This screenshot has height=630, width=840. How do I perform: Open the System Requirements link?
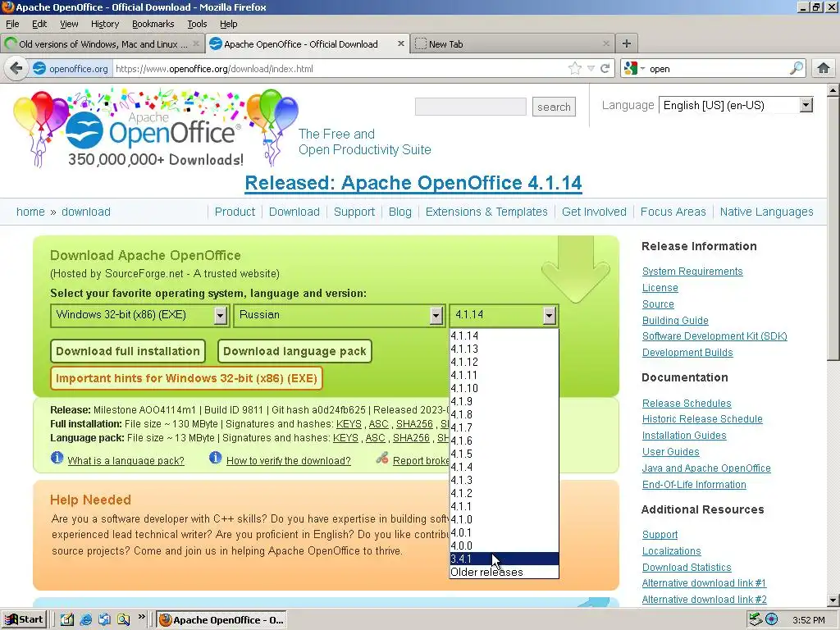click(x=692, y=272)
